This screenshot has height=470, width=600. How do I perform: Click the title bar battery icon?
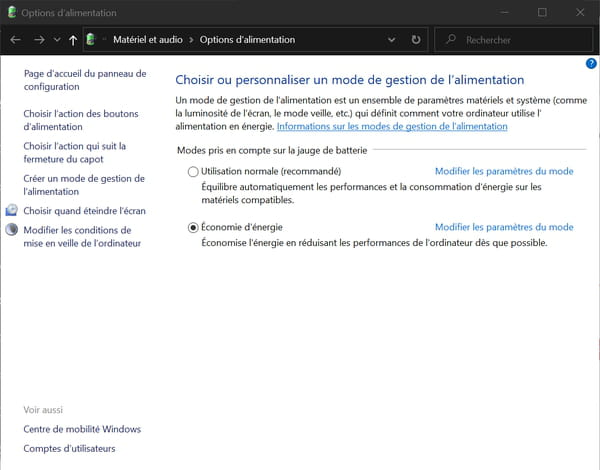(12, 12)
